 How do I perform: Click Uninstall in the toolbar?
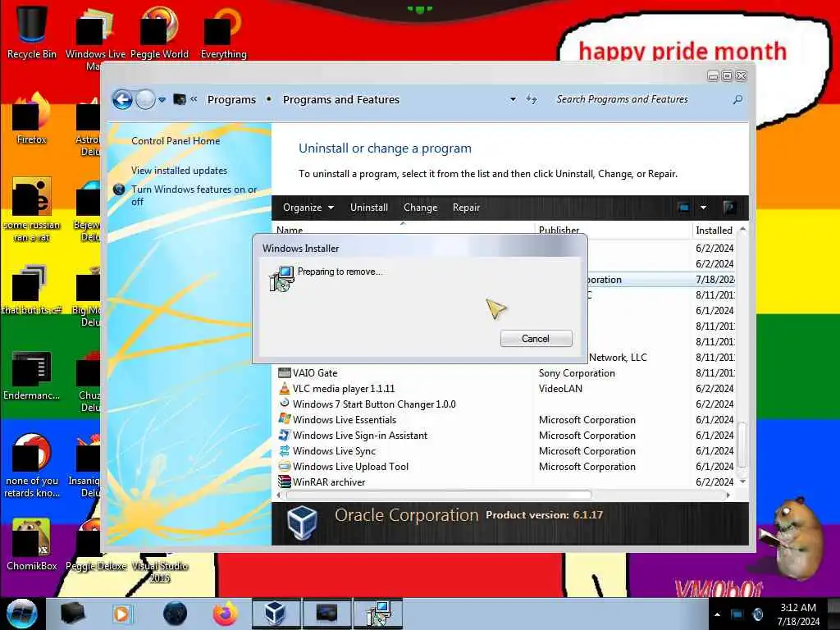pyautogui.click(x=369, y=208)
